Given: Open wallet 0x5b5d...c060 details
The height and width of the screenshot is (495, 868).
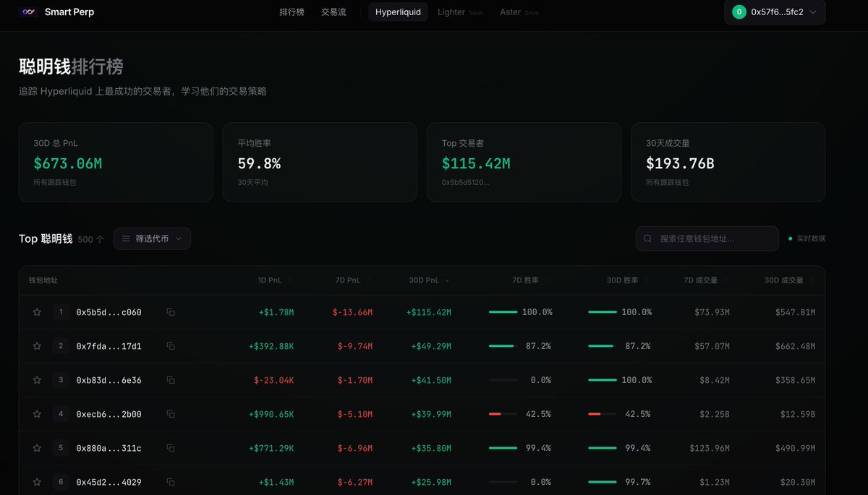Looking at the screenshot, I should [109, 312].
